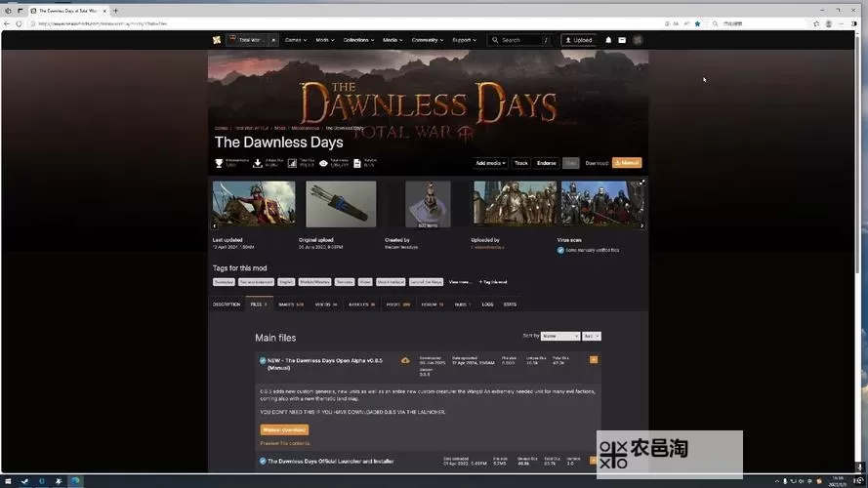Image resolution: width=868 pixels, height=488 pixels.
Task: Track this mod
Action: point(521,163)
